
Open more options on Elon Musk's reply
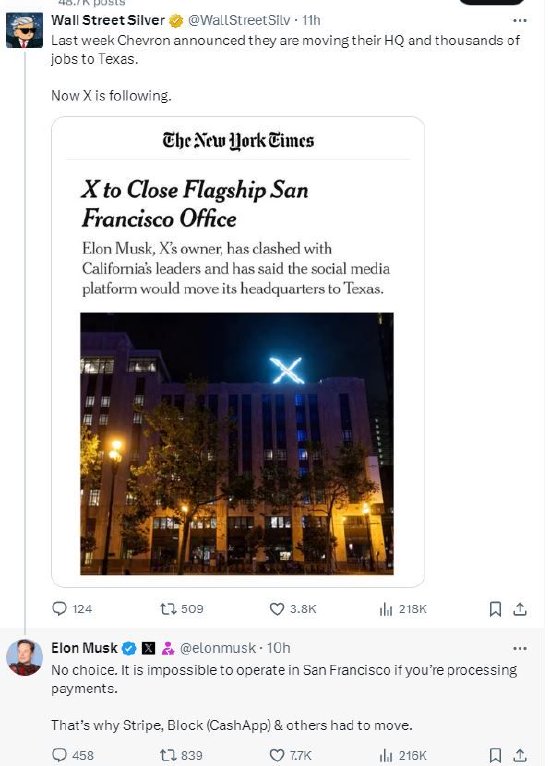[x=520, y=648]
